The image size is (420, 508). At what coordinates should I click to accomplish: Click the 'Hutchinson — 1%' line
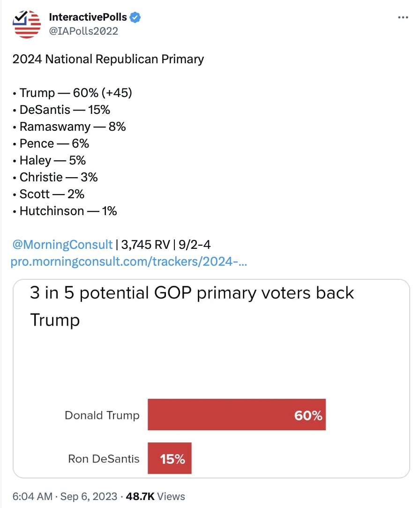point(68,211)
